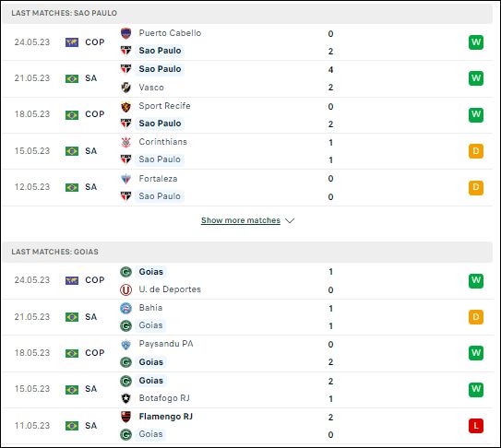The image size is (501, 448).
Task: Click the Paysandu PA crest icon
Action: click(x=125, y=345)
